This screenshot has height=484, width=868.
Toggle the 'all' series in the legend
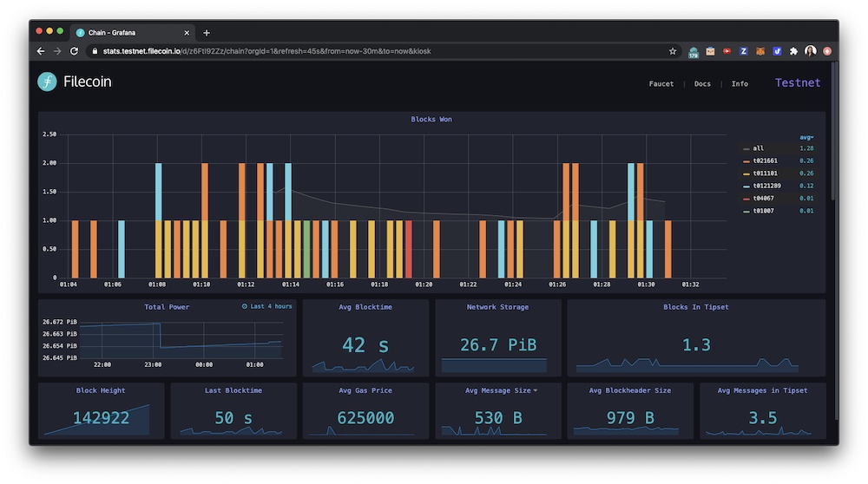click(758, 148)
